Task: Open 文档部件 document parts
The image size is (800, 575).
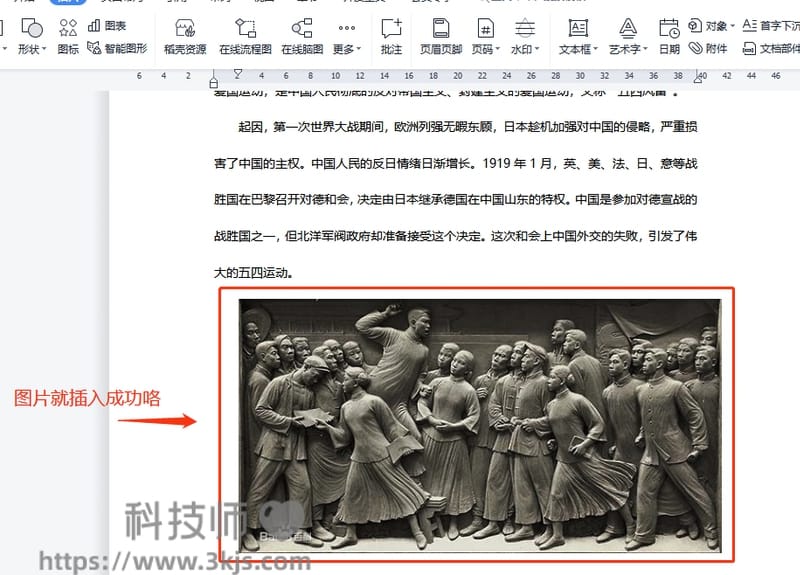Action: (x=771, y=48)
